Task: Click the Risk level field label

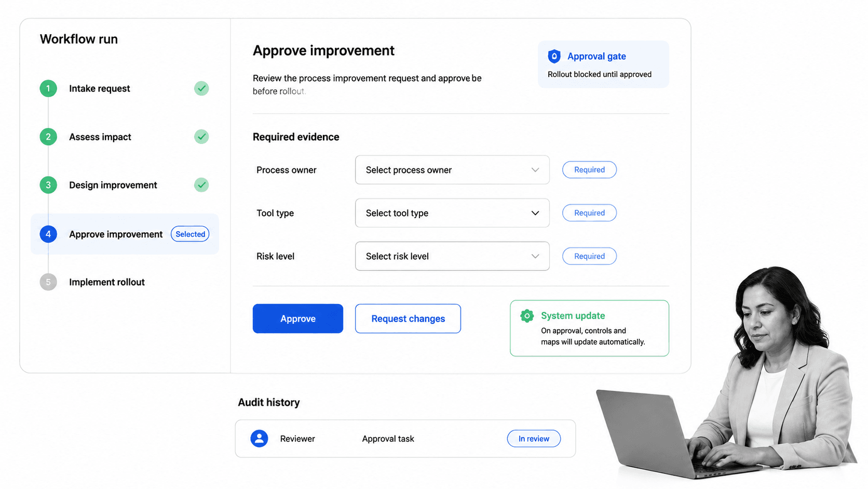Action: click(275, 256)
